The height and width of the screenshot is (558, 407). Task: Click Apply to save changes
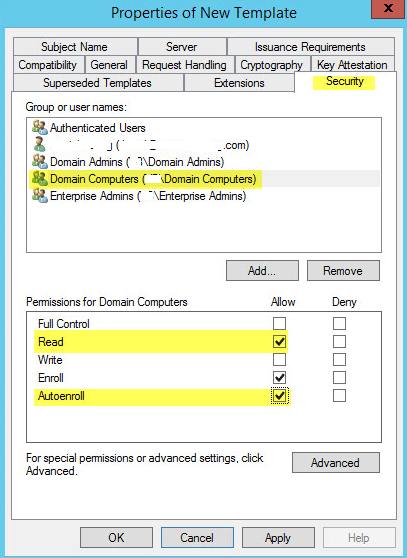278,537
